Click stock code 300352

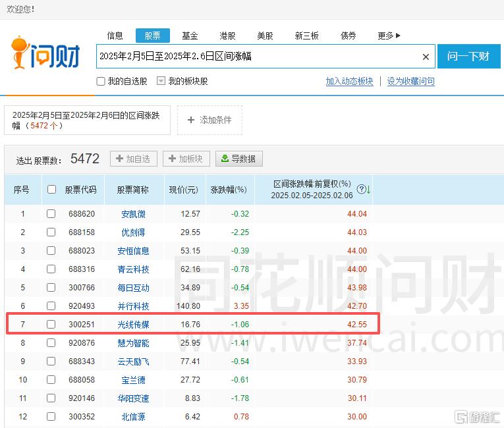click(x=82, y=417)
